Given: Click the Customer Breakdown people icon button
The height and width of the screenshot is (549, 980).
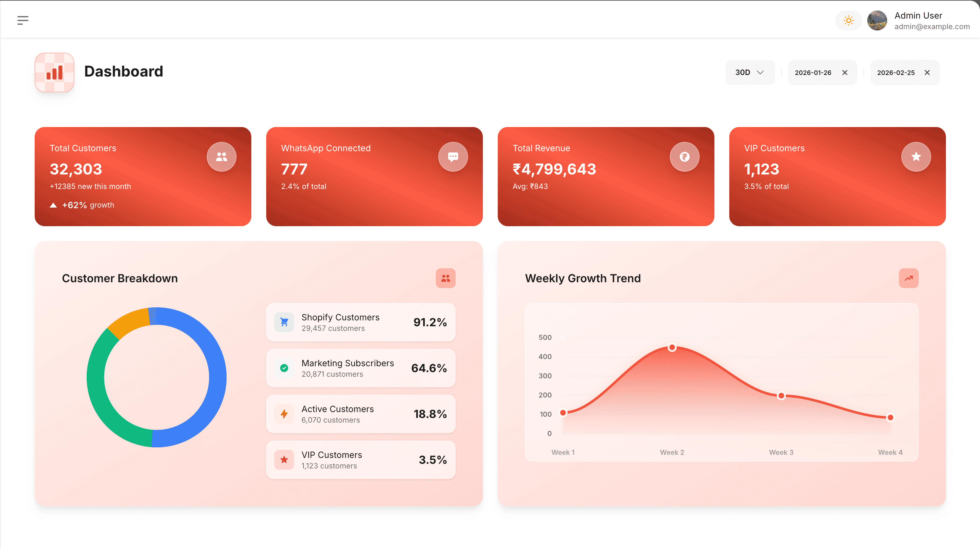Looking at the screenshot, I should click(445, 278).
